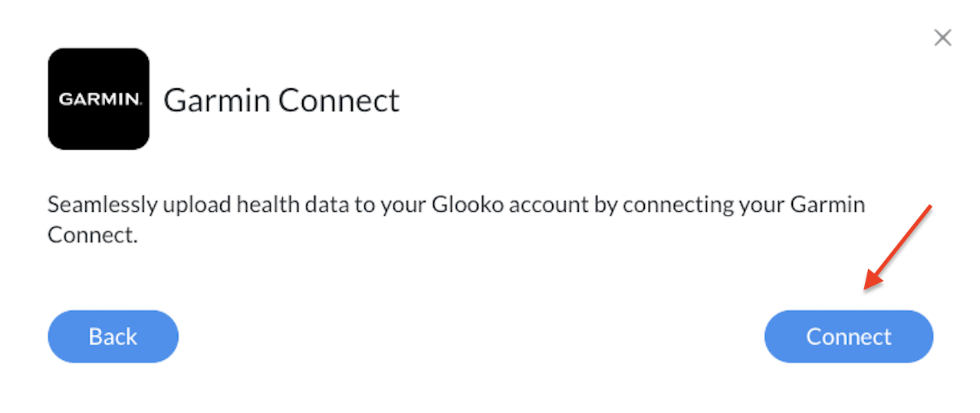
Task: Click the black Garmin logo
Action: click(x=98, y=99)
